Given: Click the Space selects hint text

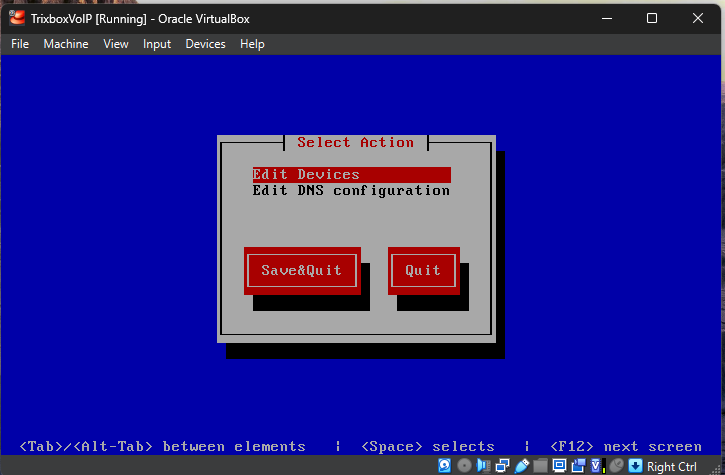Looking at the screenshot, I should click(x=428, y=446).
